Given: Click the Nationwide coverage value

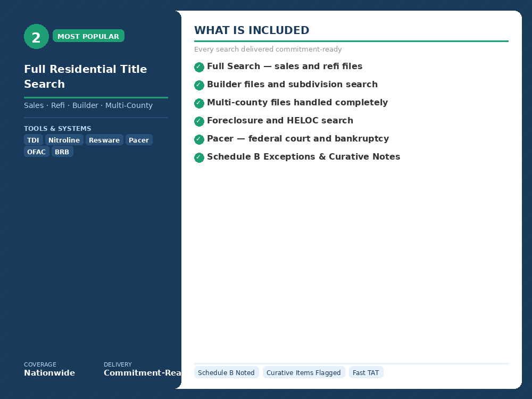Looking at the screenshot, I should (x=49, y=372).
